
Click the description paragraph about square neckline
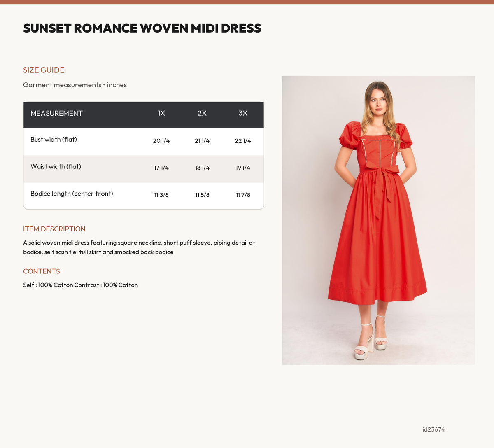pyautogui.click(x=139, y=247)
